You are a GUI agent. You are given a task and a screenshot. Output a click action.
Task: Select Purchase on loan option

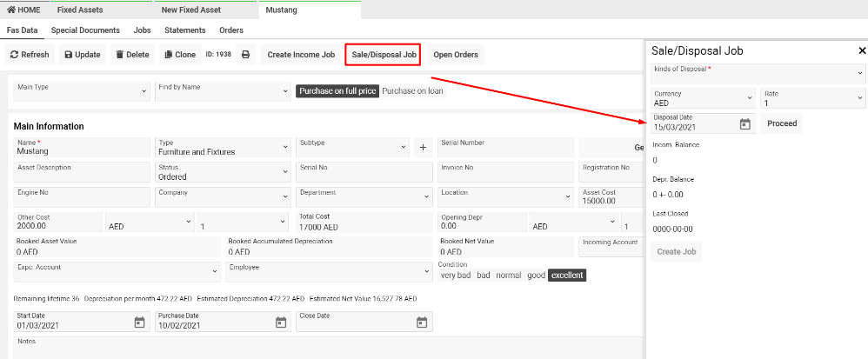[413, 90]
